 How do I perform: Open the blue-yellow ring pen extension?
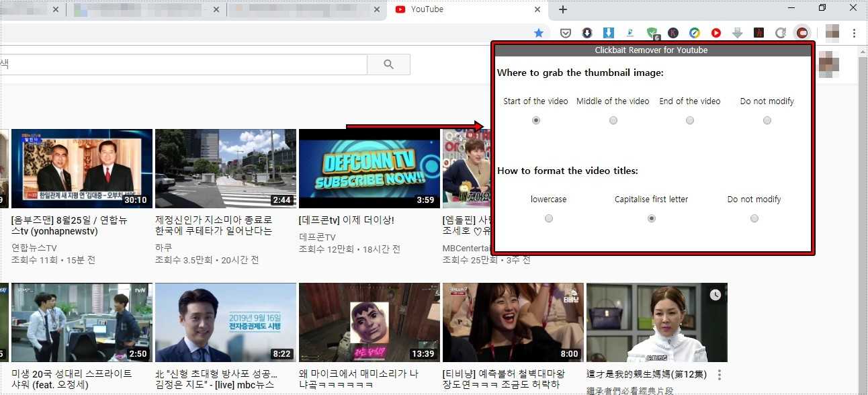pyautogui.click(x=695, y=32)
